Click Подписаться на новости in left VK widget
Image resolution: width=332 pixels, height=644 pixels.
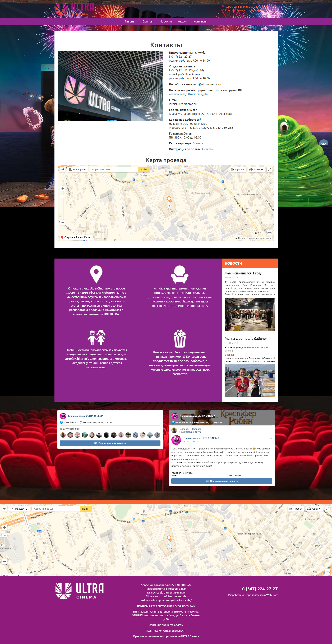click(x=110, y=443)
